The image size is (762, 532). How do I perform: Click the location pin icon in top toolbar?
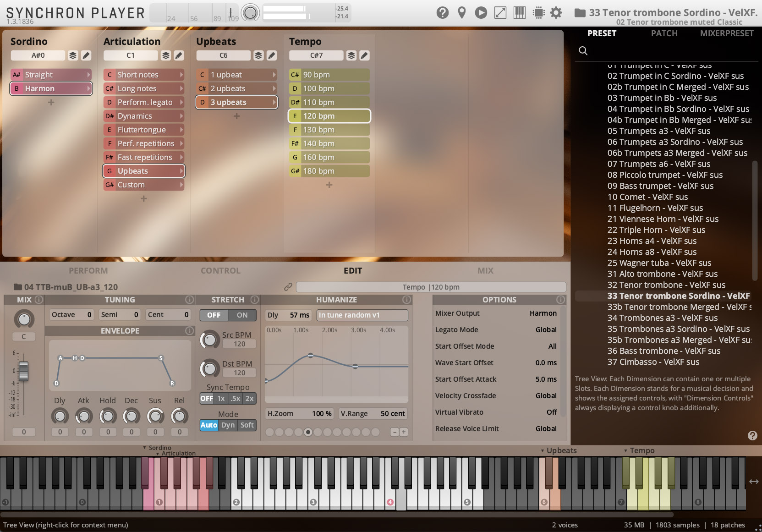coord(462,12)
